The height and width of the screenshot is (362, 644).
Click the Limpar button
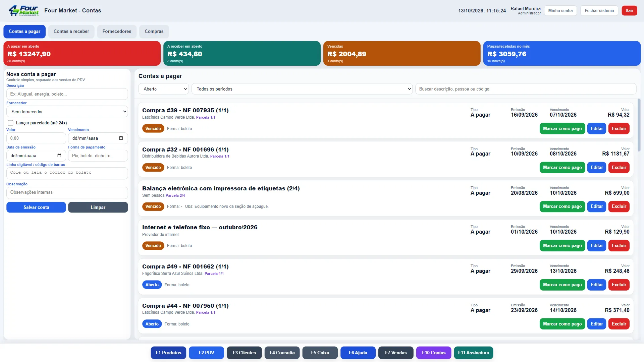click(x=98, y=207)
